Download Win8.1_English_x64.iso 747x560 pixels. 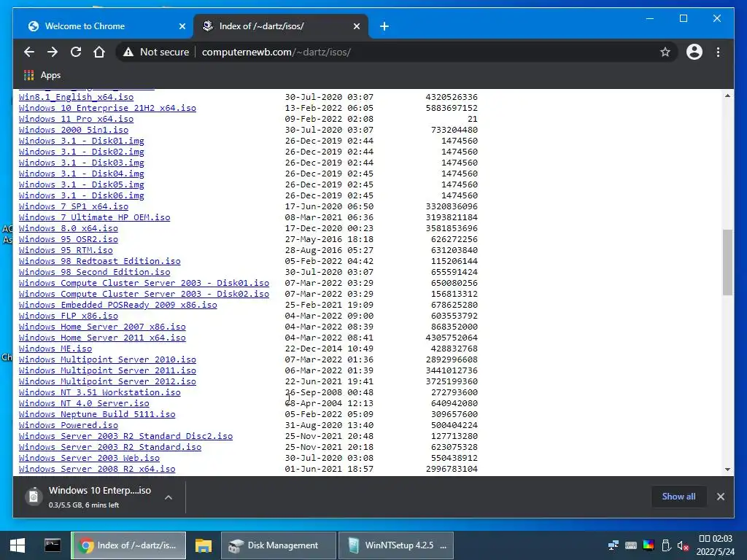click(x=76, y=97)
